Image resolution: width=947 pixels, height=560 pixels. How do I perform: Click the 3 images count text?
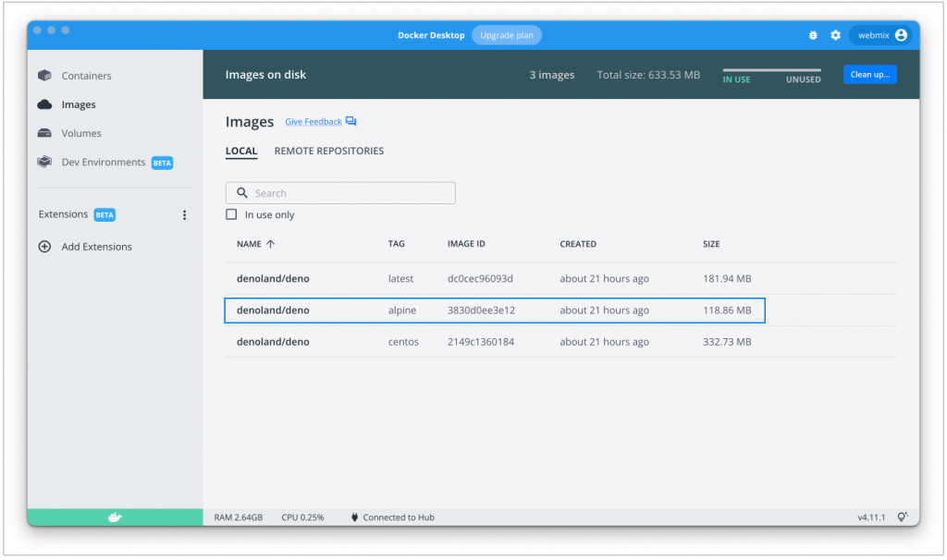552,75
